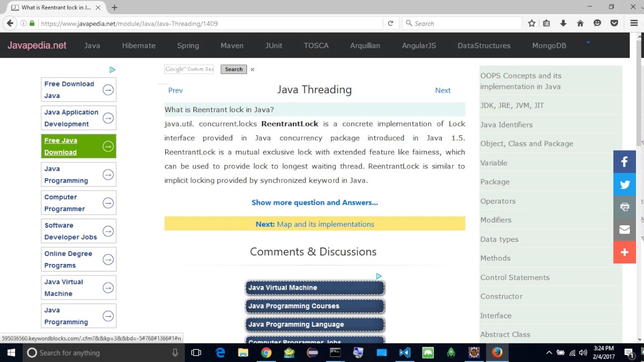This screenshot has height=362, width=644.
Task: Open the Firefox downloads arrow
Action: [x=563, y=23]
